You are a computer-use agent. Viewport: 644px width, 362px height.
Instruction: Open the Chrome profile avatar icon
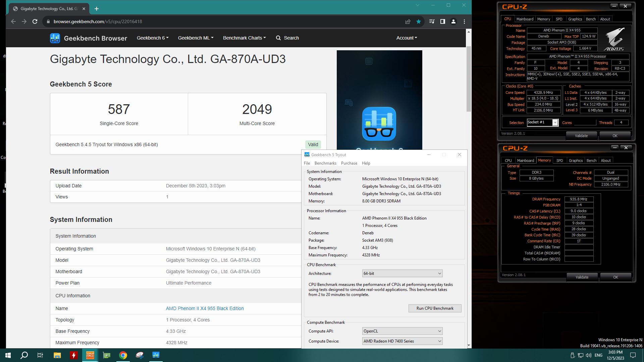click(453, 21)
